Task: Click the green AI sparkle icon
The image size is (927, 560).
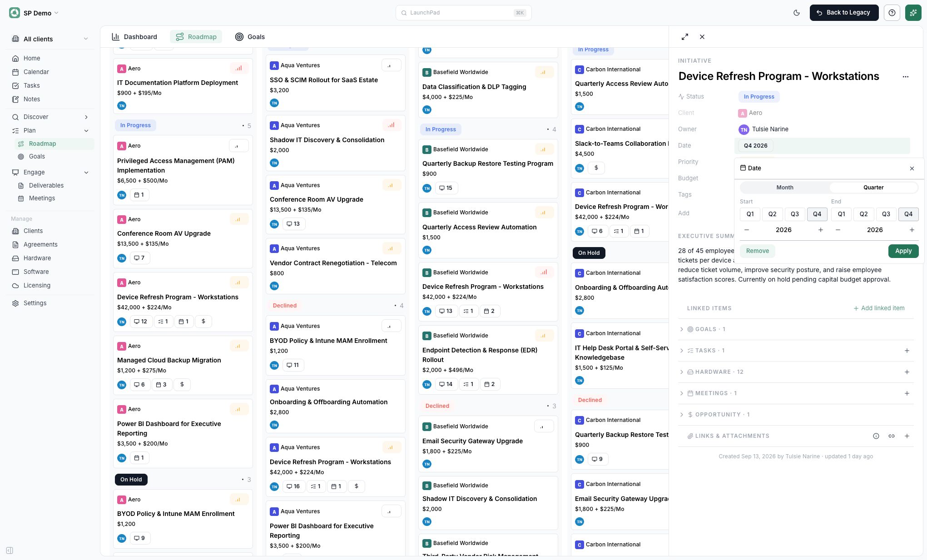Action: click(x=913, y=13)
